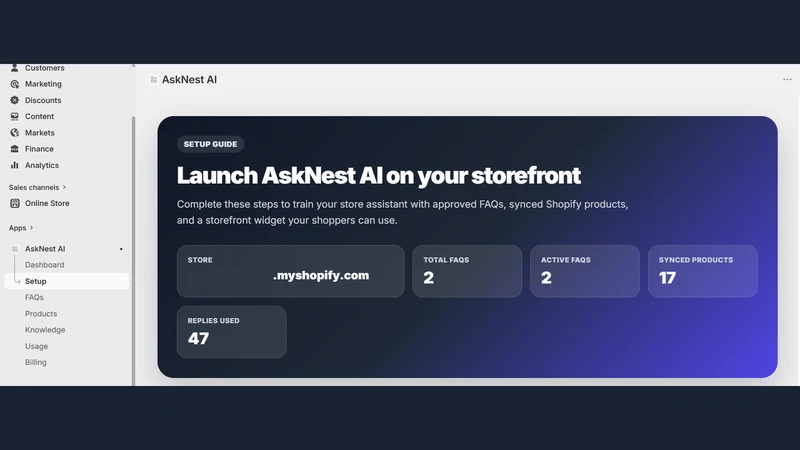Open the Products subpage
The height and width of the screenshot is (450, 800).
pos(41,314)
